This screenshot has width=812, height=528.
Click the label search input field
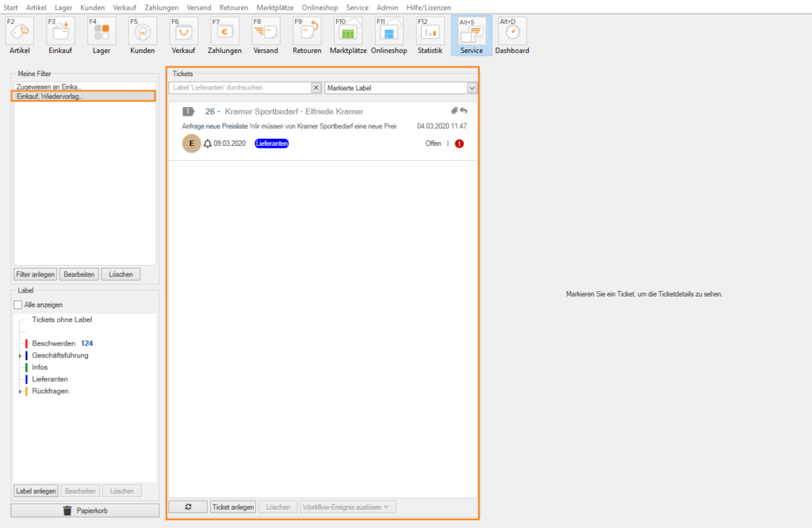239,87
